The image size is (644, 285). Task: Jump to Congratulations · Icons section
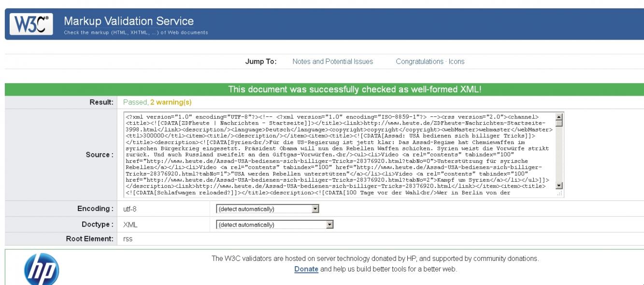(430, 62)
